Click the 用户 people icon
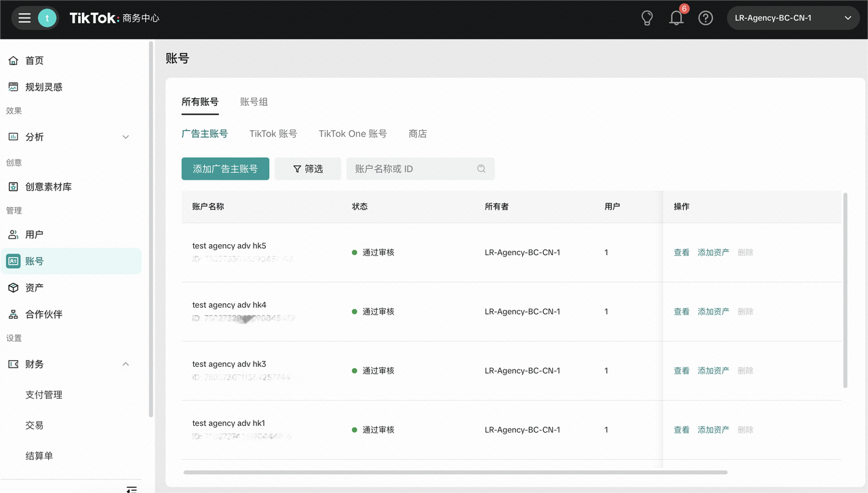868x493 pixels. click(13, 235)
